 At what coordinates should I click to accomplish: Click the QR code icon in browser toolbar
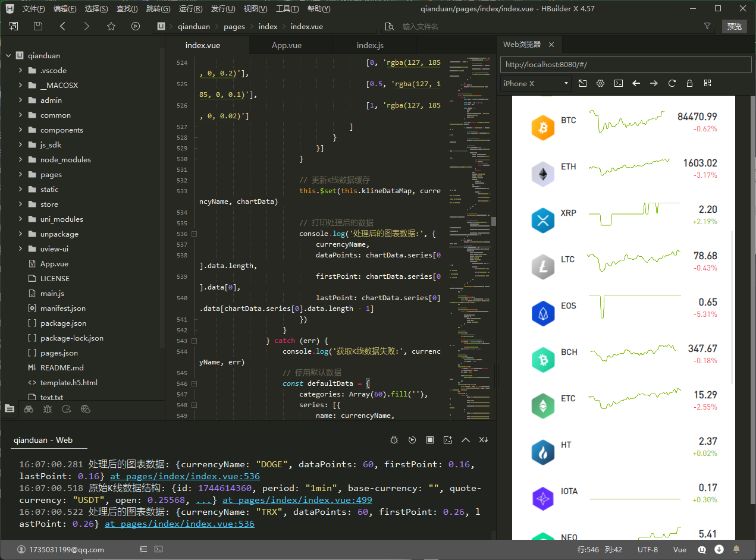pyautogui.click(x=707, y=83)
